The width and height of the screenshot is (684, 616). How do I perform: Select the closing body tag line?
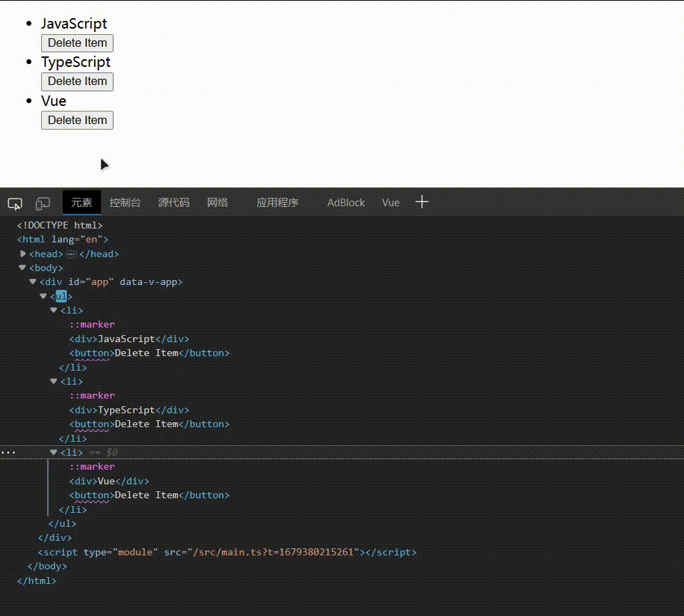click(47, 566)
